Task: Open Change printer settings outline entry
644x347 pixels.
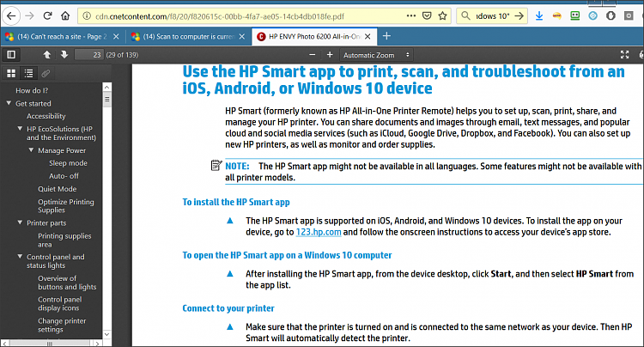Action: [x=62, y=325]
